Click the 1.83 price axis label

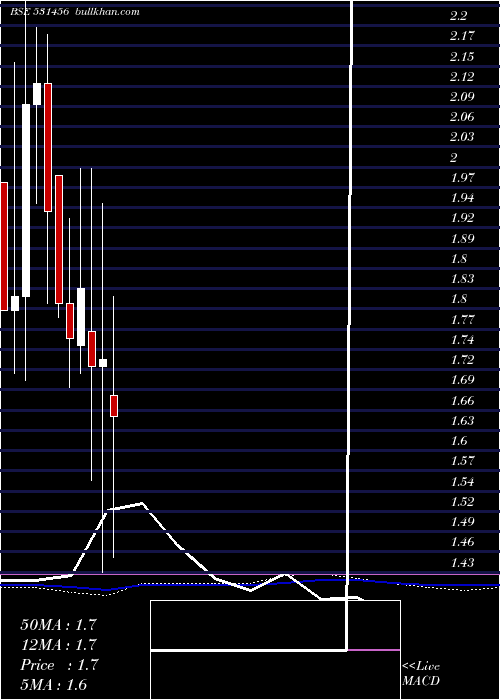[x=462, y=279]
